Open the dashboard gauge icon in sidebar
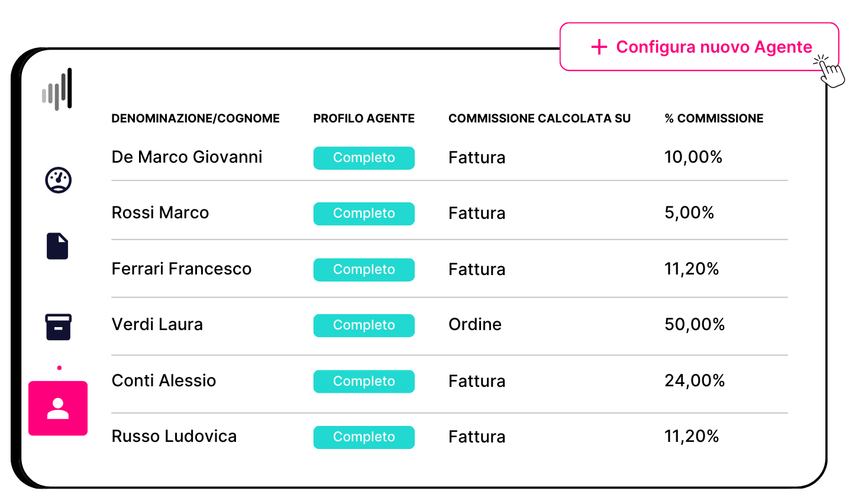The width and height of the screenshot is (846, 504). point(58,180)
